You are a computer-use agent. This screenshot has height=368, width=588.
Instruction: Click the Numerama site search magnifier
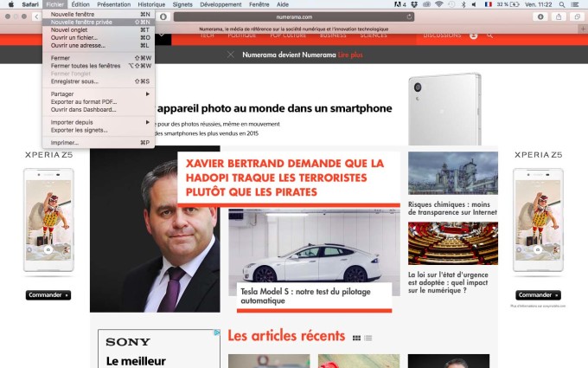pos(489,36)
